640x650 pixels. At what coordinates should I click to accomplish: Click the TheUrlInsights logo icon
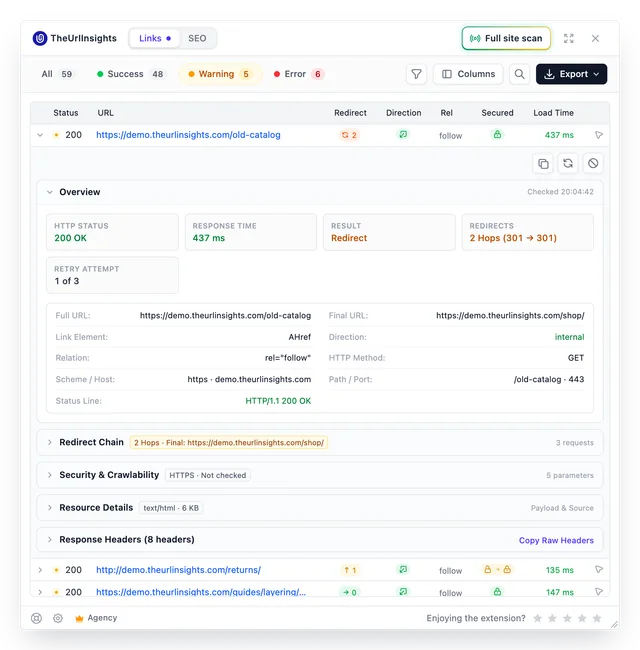click(x=40, y=38)
